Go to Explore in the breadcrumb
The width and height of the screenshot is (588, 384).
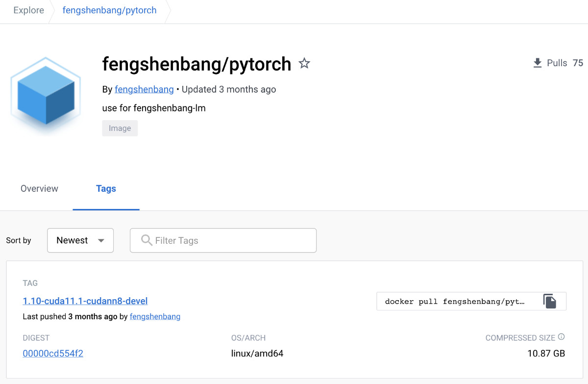tap(28, 10)
